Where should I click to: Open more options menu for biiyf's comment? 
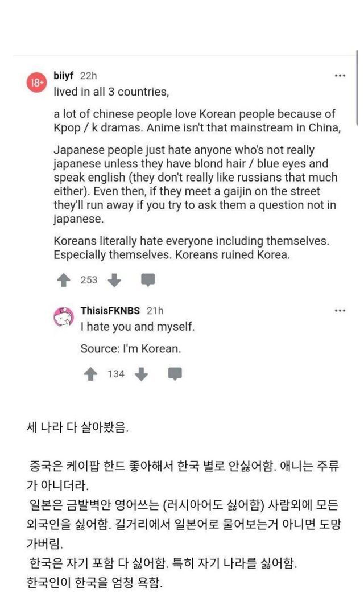tap(340, 75)
